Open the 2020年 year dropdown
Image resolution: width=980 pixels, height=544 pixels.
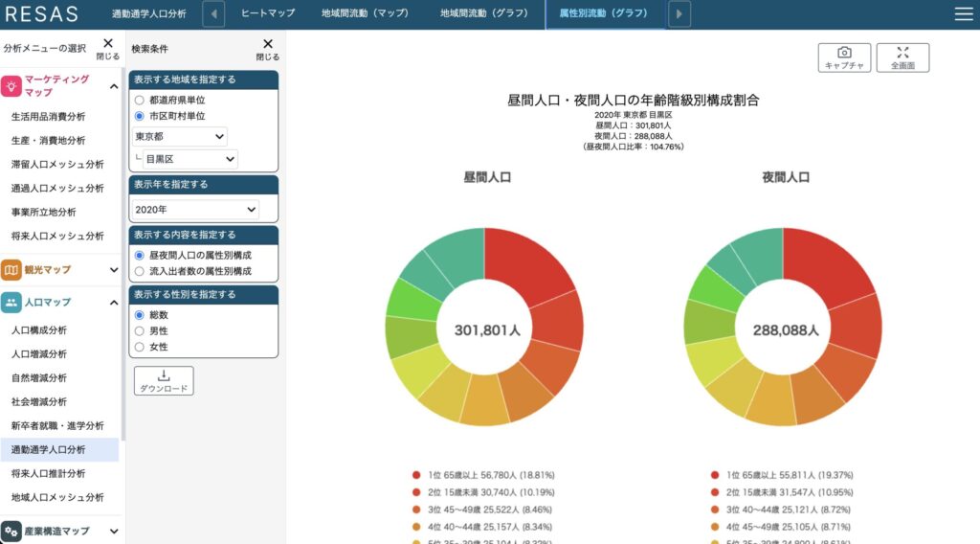[196, 209]
